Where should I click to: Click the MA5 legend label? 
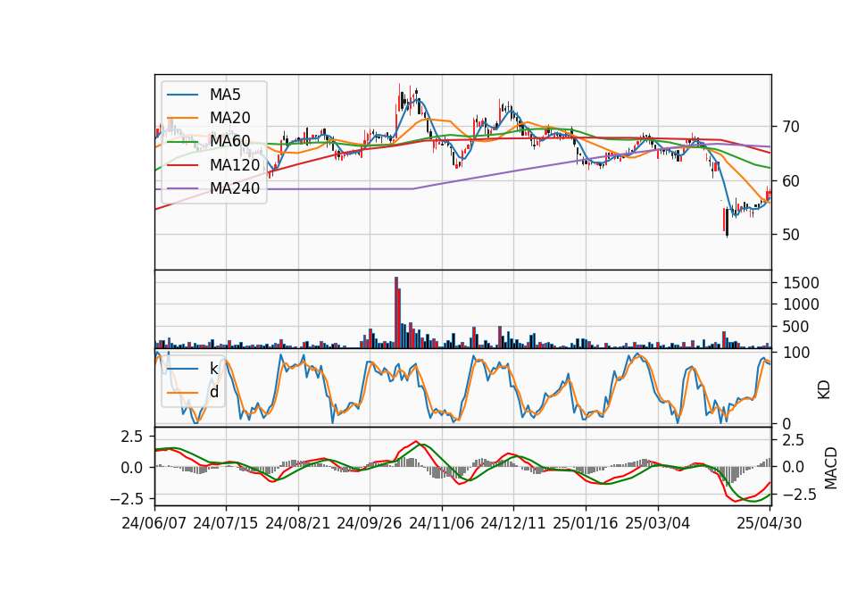tap(225, 95)
